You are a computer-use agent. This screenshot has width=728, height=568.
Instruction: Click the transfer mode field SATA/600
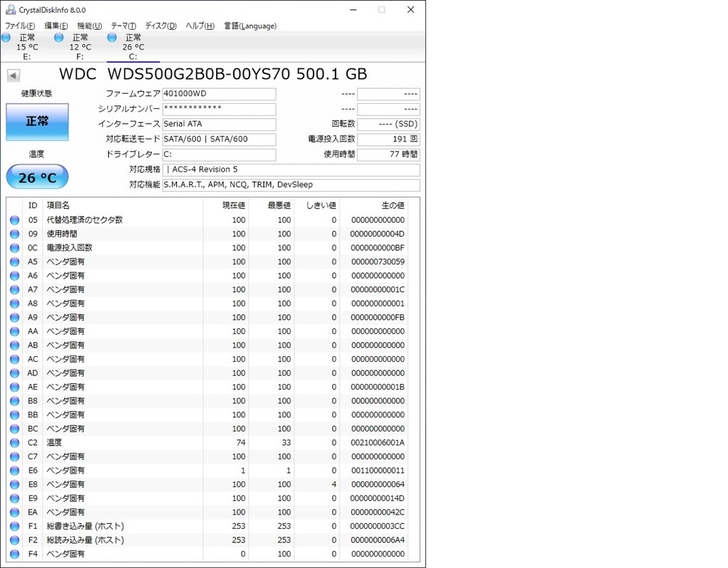[x=219, y=139]
